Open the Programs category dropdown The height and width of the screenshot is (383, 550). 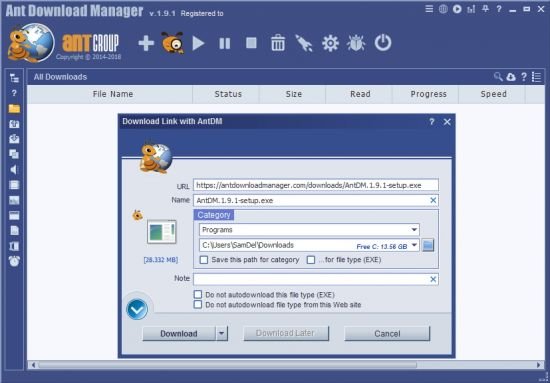pyautogui.click(x=309, y=230)
